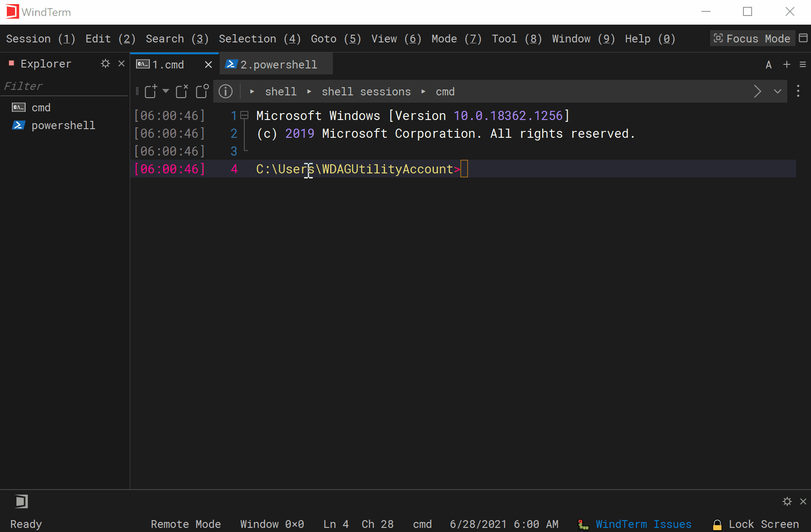Switch to the 1.cmd tab

pos(168,65)
